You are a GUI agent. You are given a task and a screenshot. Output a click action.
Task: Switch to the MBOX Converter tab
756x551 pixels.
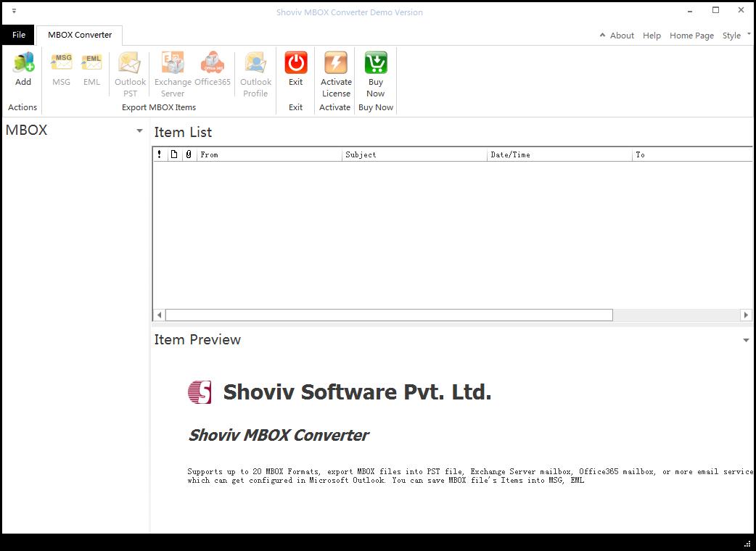pyautogui.click(x=80, y=35)
